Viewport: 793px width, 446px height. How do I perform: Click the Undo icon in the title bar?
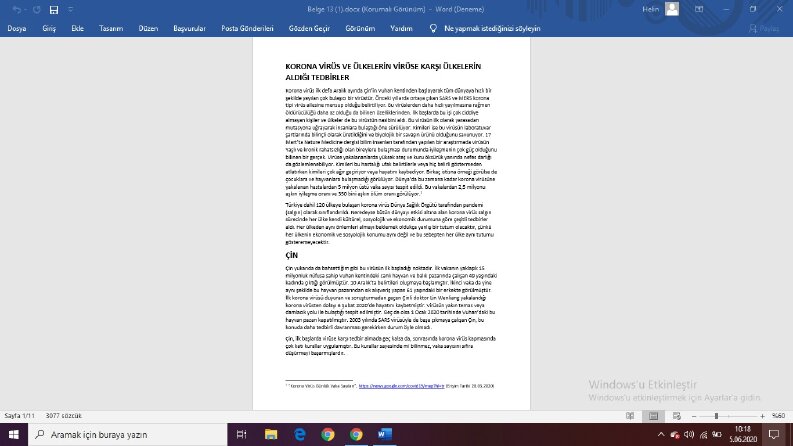point(17,10)
